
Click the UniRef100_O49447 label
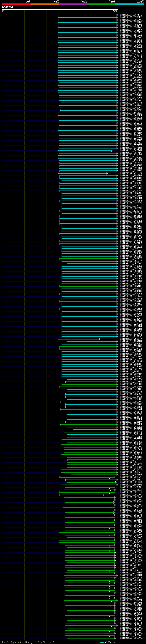[x=131, y=105]
